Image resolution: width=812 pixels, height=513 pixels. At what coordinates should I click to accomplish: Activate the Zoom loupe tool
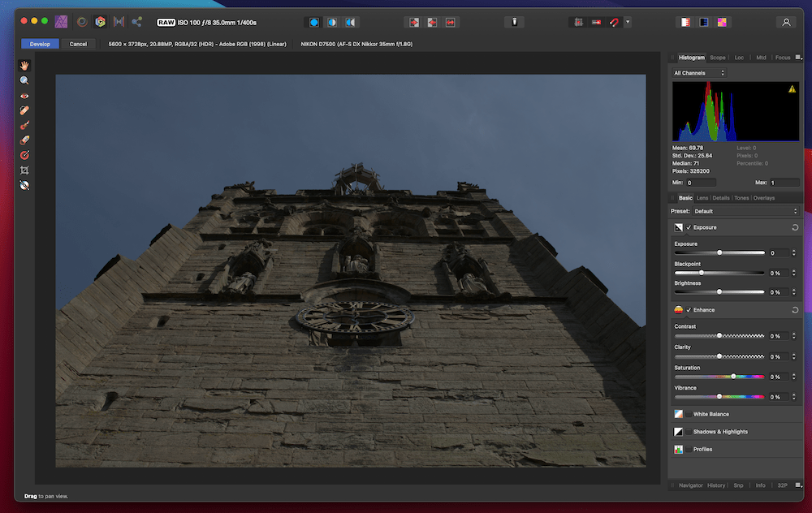24,80
